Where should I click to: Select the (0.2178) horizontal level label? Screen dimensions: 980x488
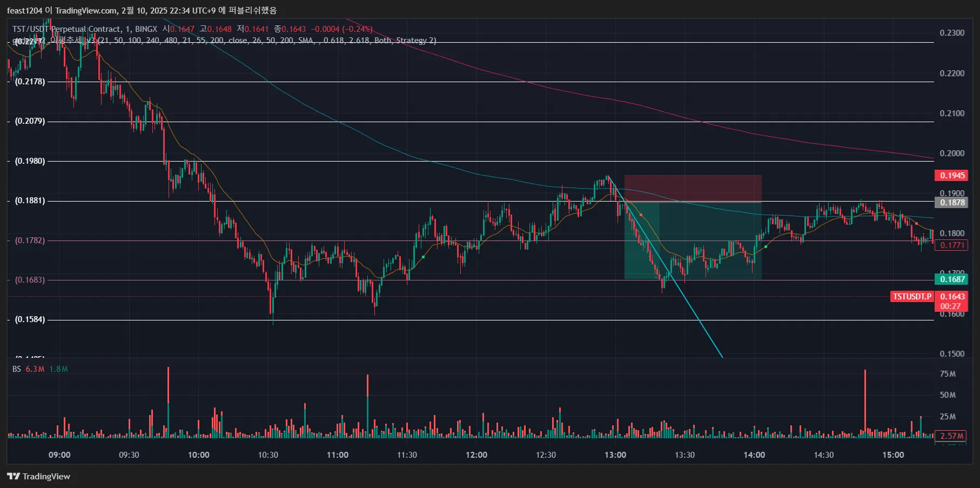point(30,82)
